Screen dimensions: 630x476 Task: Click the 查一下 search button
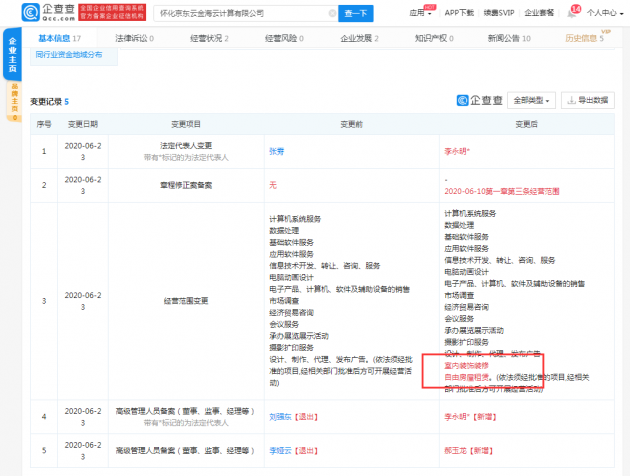coord(356,13)
